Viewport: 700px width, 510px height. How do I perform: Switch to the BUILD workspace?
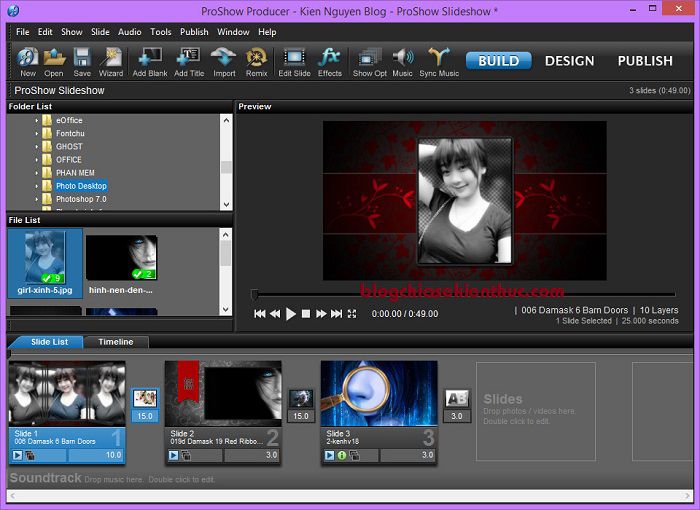tap(499, 61)
